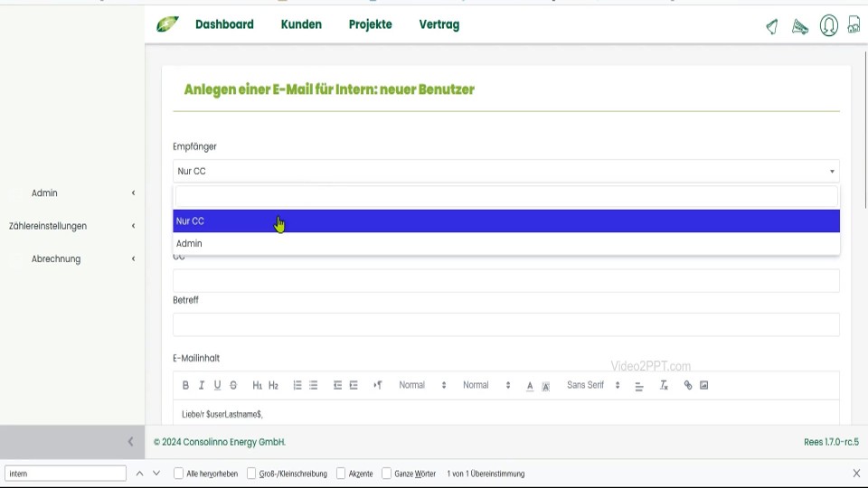
Task: Click the page vertical scrollbar
Action: pyautogui.click(x=865, y=130)
